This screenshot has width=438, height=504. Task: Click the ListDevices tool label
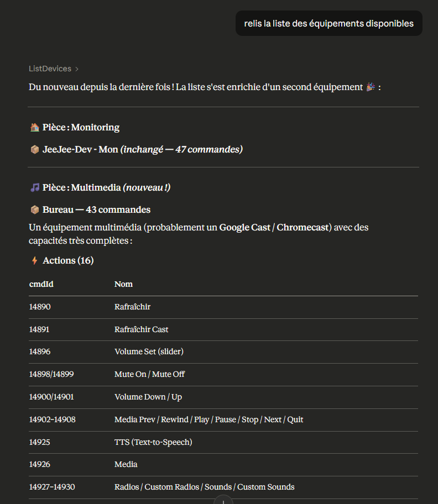pyautogui.click(x=50, y=69)
